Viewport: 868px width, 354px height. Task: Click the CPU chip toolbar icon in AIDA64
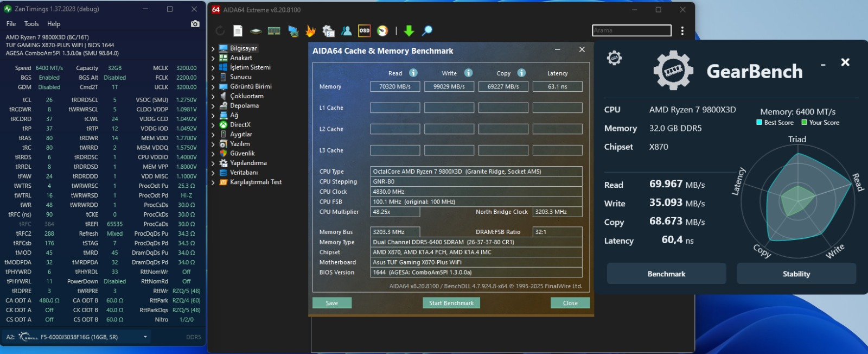[x=256, y=31]
